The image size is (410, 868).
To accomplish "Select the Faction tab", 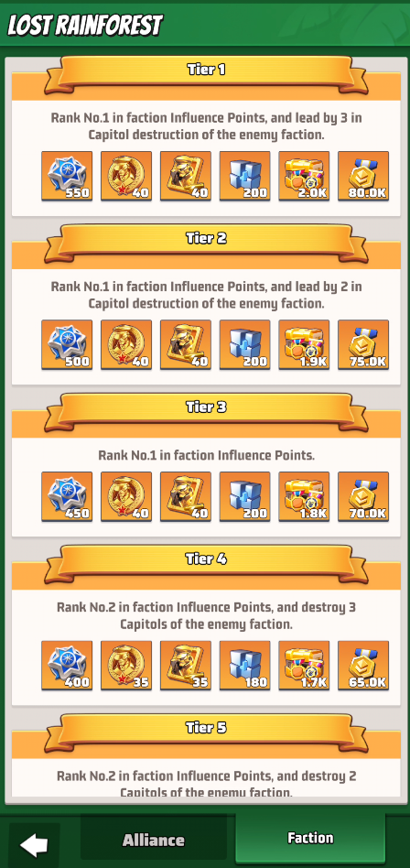I will (x=310, y=838).
